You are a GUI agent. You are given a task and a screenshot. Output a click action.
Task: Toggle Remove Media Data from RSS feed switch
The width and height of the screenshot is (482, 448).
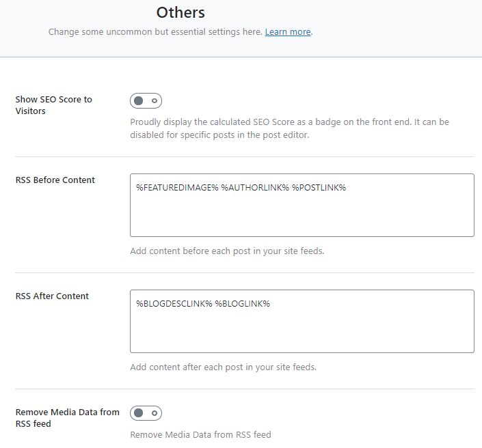point(146,413)
